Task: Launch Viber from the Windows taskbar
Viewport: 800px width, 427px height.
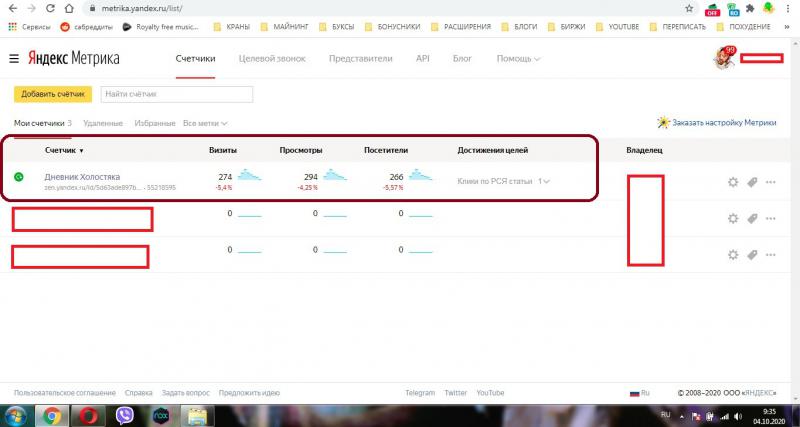Action: pyautogui.click(x=124, y=416)
